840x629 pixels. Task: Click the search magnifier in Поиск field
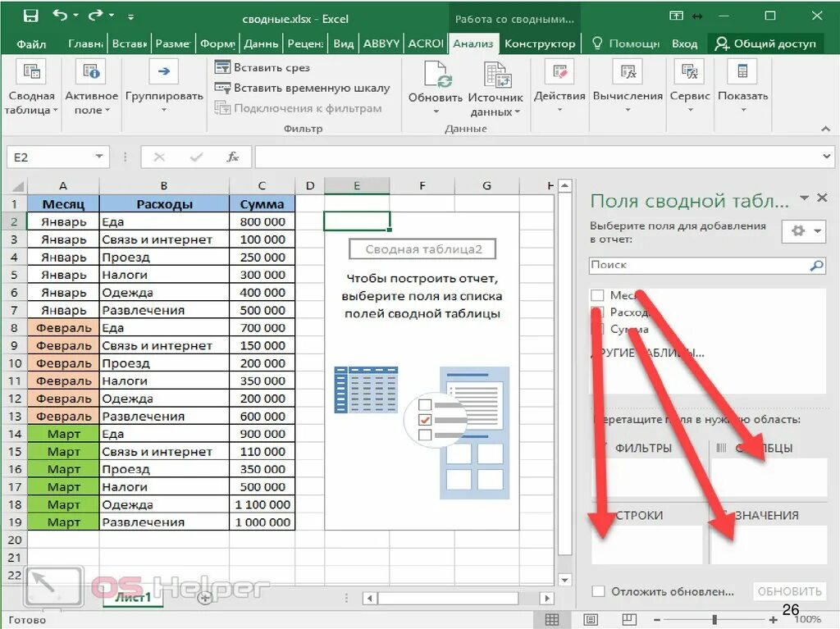816,265
